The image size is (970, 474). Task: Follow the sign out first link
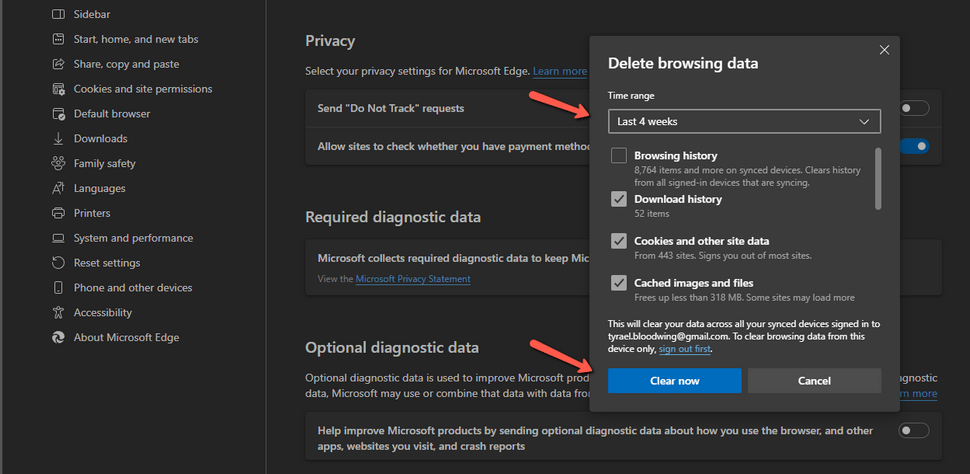click(685, 349)
